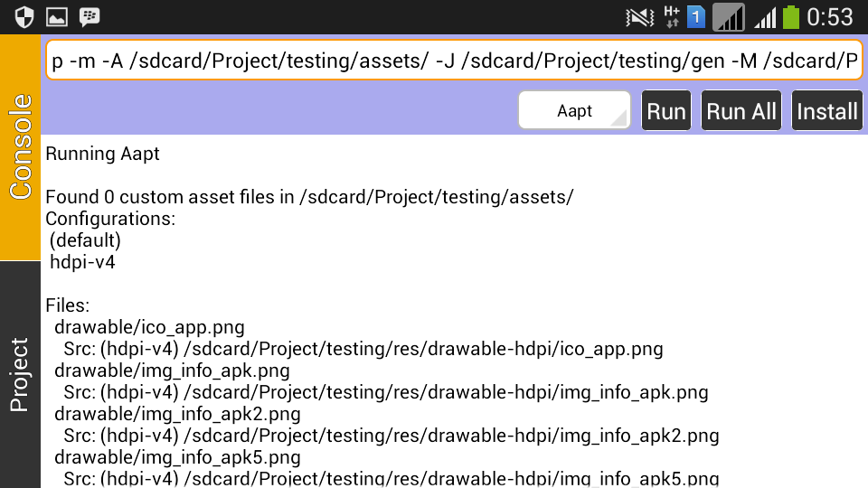Tap the BBM notification icon

(89, 16)
